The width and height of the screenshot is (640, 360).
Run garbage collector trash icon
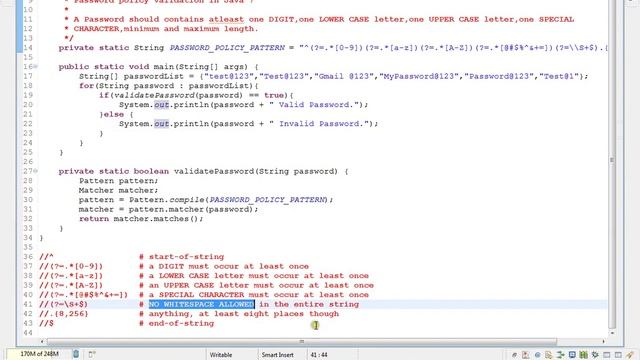[x=76, y=354]
